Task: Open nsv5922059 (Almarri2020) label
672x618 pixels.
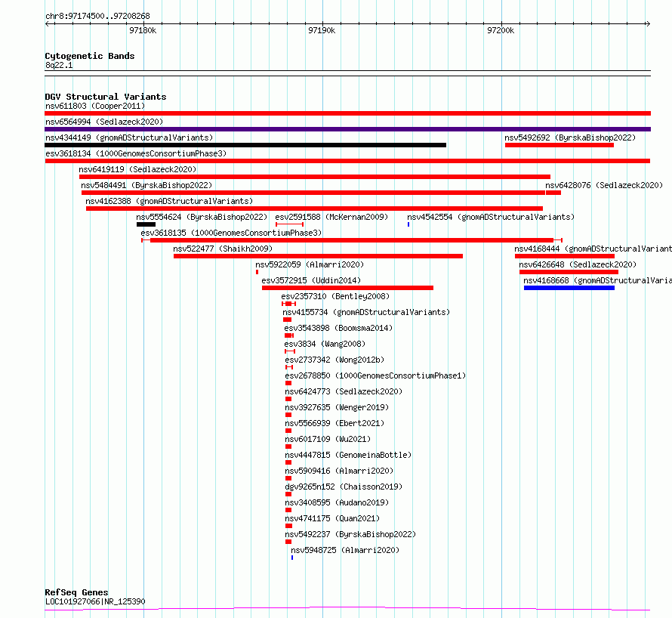Action: (310, 264)
